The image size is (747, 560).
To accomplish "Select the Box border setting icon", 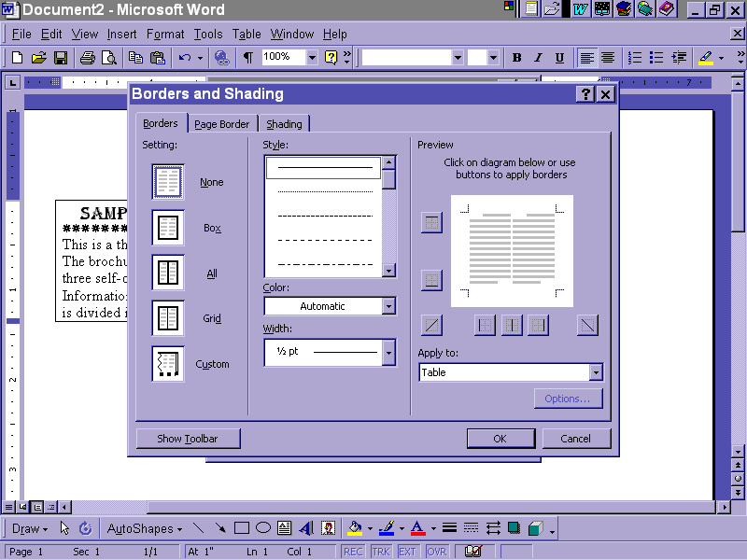I will (168, 228).
